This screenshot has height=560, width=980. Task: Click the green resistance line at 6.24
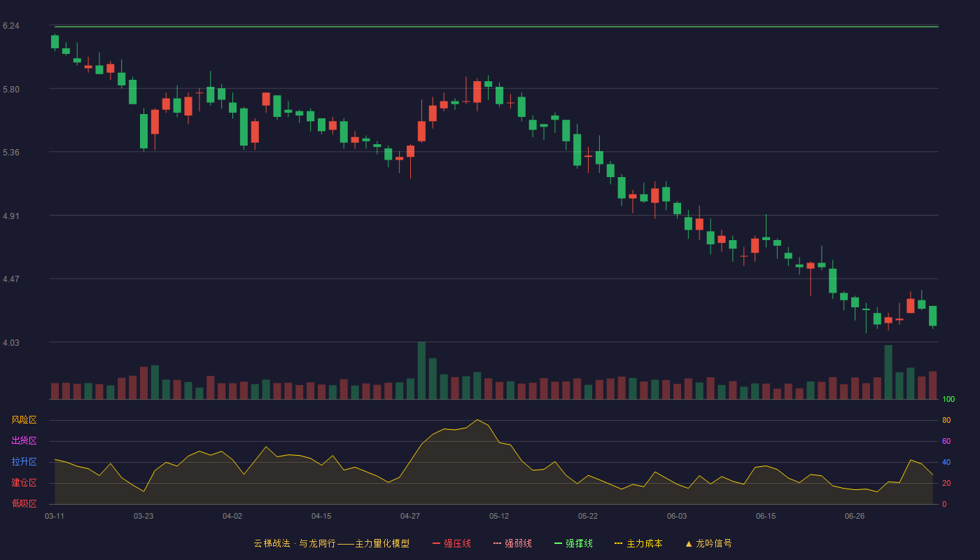pyautogui.click(x=496, y=27)
